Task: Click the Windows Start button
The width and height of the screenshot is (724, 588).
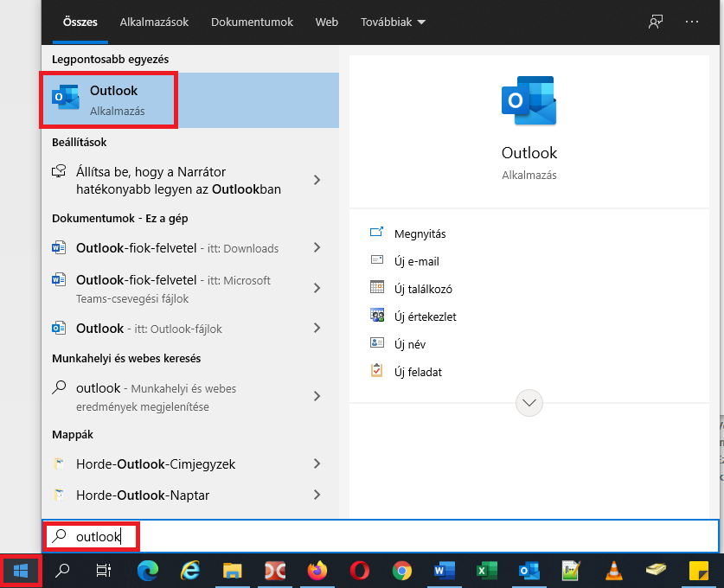Action: [21, 571]
